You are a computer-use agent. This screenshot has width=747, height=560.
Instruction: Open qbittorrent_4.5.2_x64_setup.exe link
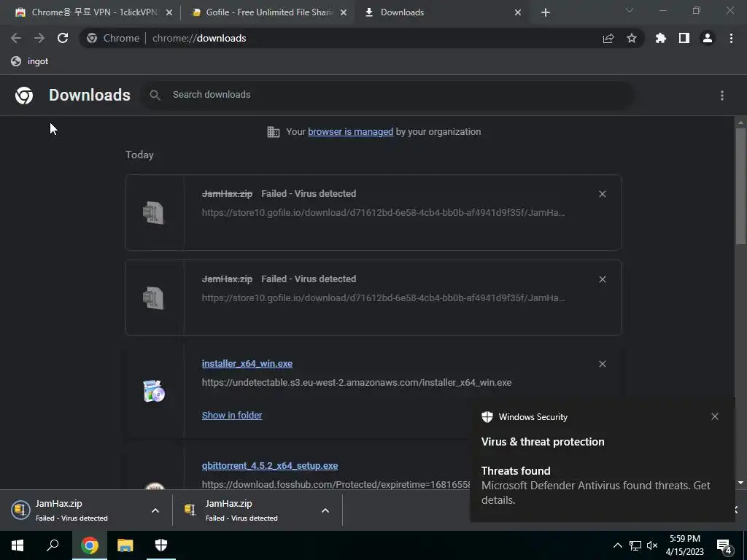pyautogui.click(x=270, y=466)
